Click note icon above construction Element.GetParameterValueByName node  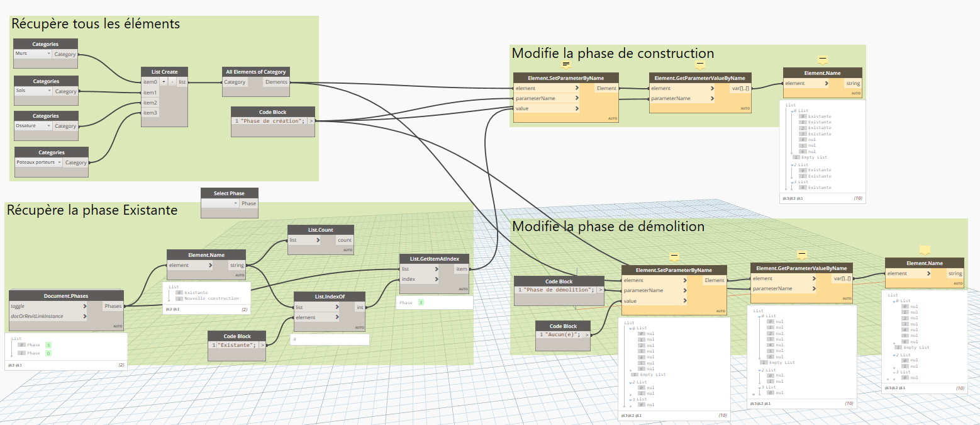699,64
